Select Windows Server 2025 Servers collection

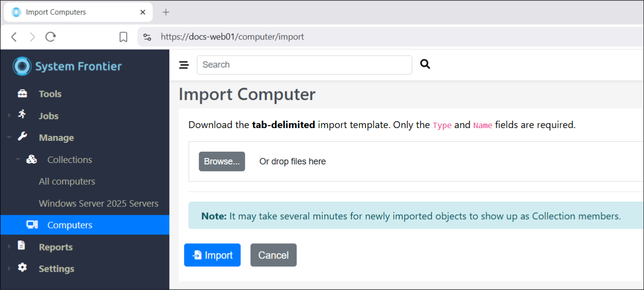98,203
